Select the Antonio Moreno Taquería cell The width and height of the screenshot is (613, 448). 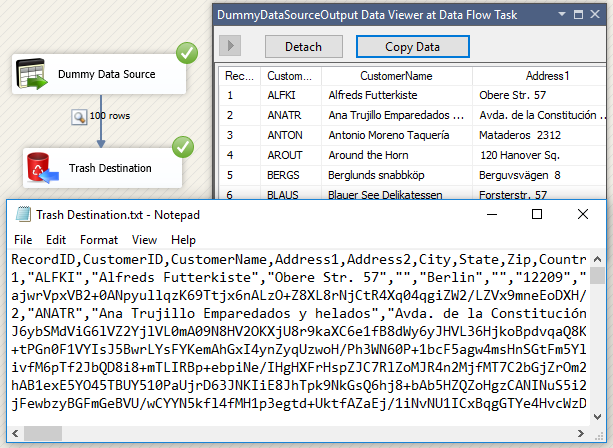[x=397, y=135]
